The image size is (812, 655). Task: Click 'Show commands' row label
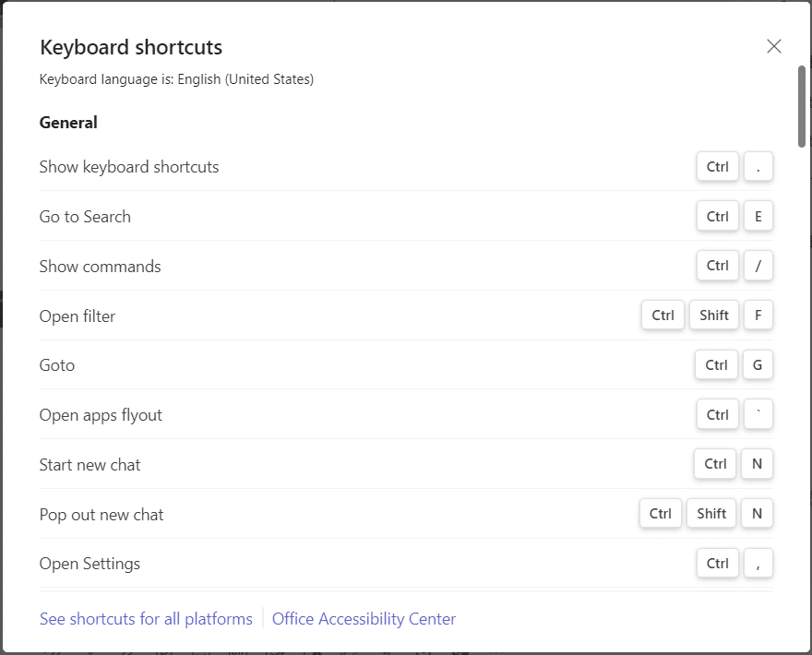pos(100,266)
